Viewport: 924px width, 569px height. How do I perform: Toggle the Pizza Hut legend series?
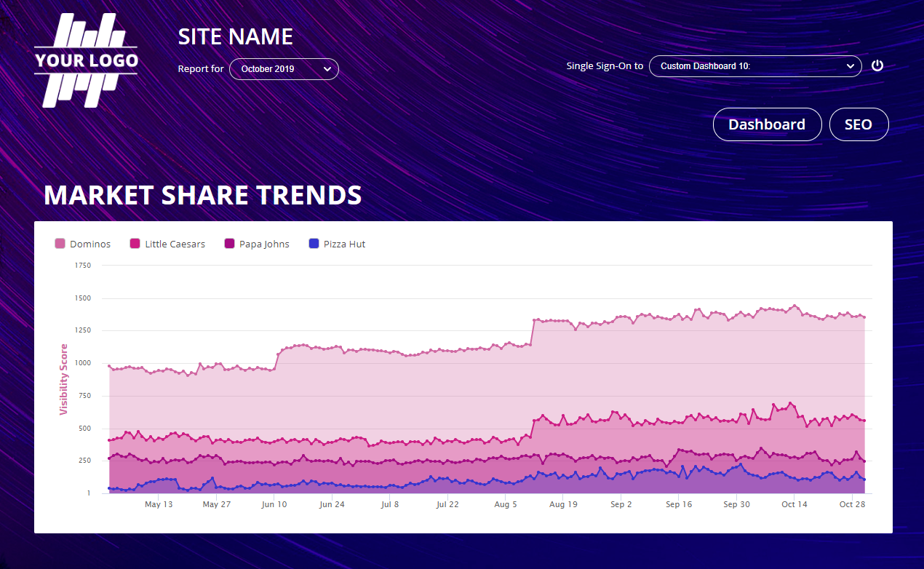pyautogui.click(x=337, y=244)
